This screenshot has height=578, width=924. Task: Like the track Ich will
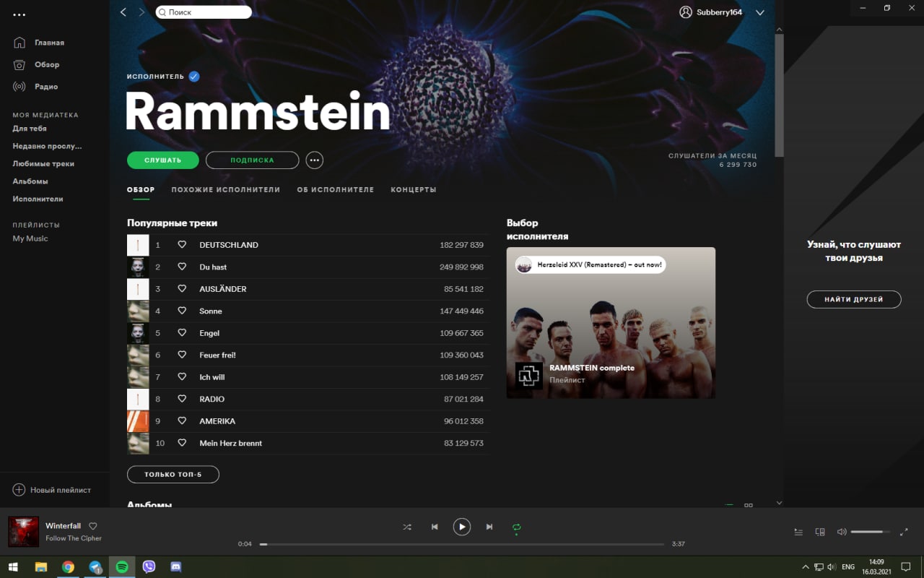pyautogui.click(x=182, y=377)
